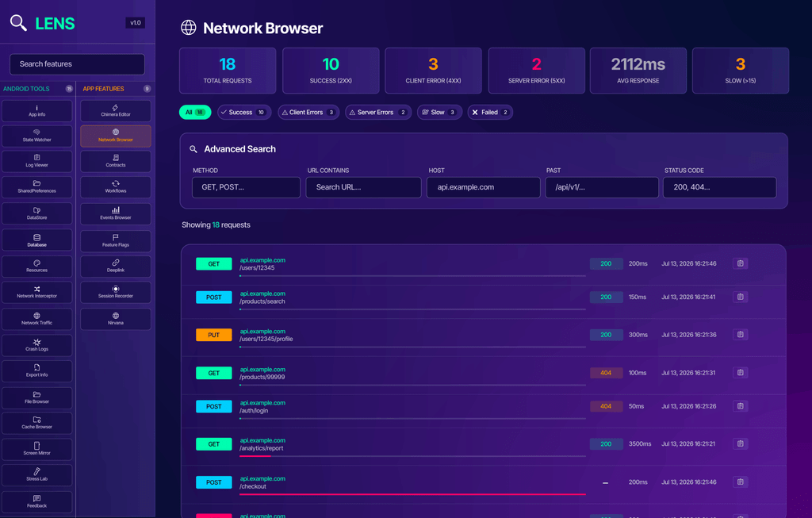The image size is (812, 518).
Task: Copy the POST /products/search request
Action: click(740, 297)
